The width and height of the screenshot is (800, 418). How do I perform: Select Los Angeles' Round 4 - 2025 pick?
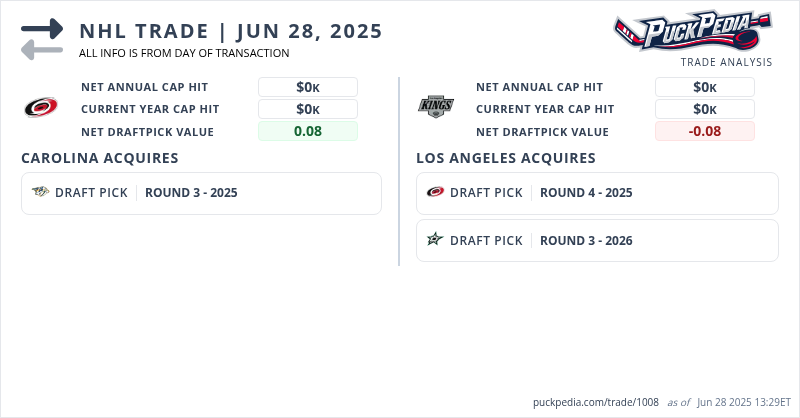click(586, 193)
